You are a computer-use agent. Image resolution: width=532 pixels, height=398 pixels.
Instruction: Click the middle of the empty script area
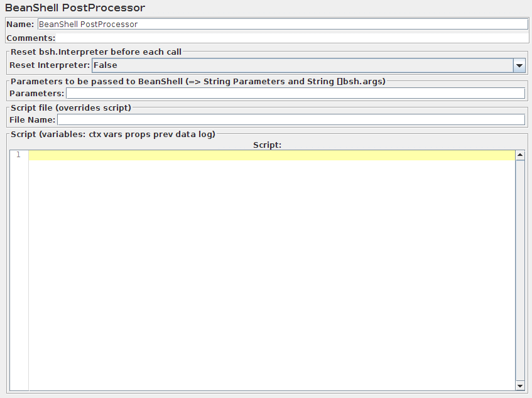(270, 270)
